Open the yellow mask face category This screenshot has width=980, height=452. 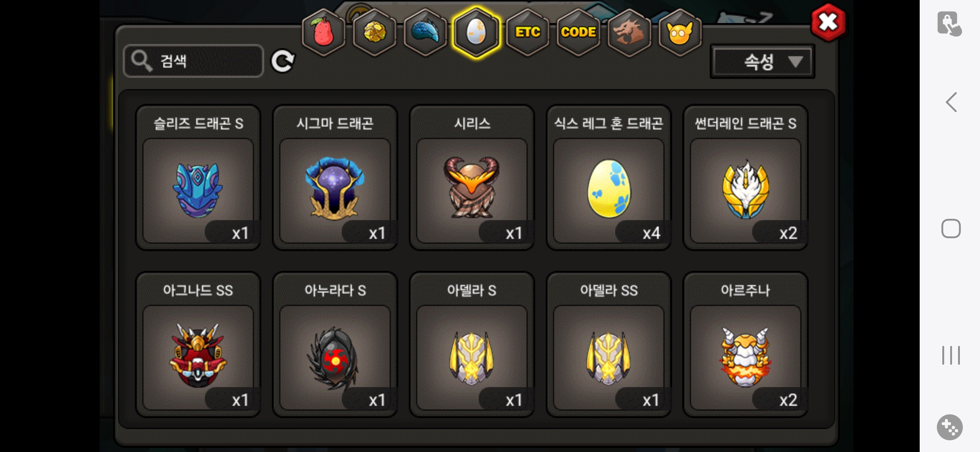pos(680,32)
